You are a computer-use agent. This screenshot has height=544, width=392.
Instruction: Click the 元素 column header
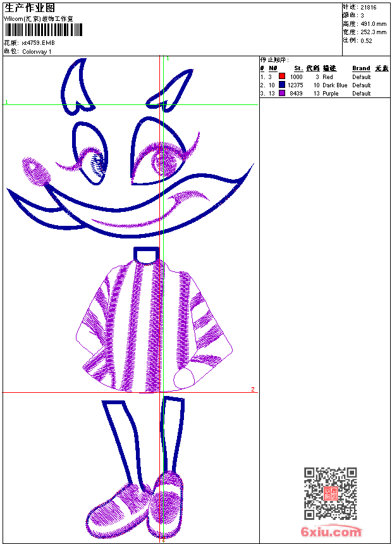[x=382, y=68]
